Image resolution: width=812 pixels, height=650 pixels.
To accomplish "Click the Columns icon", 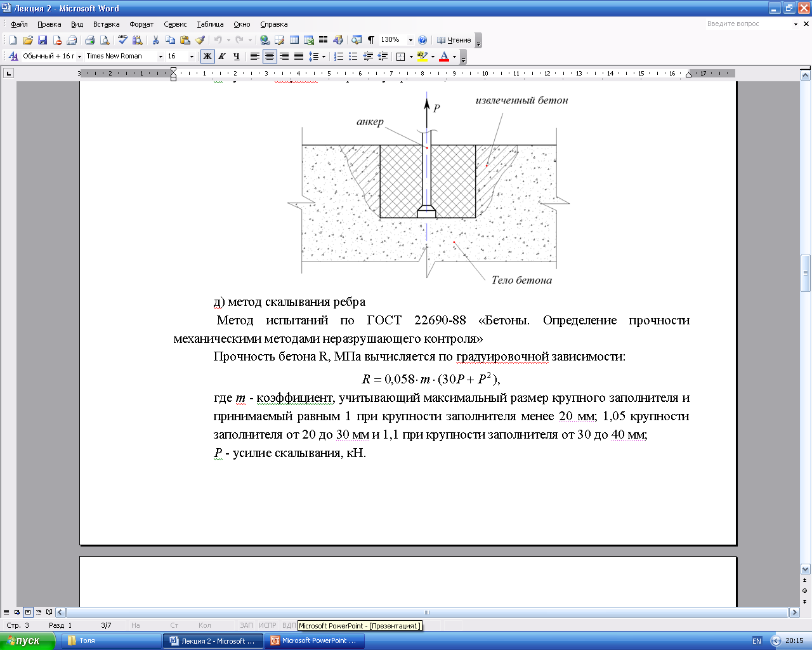I will tap(324, 40).
